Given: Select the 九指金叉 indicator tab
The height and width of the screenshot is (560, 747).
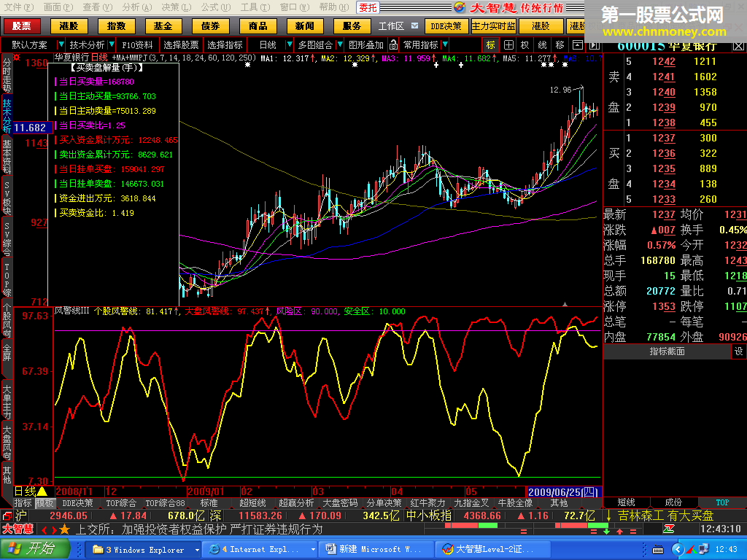Looking at the screenshot, I should 472,503.
